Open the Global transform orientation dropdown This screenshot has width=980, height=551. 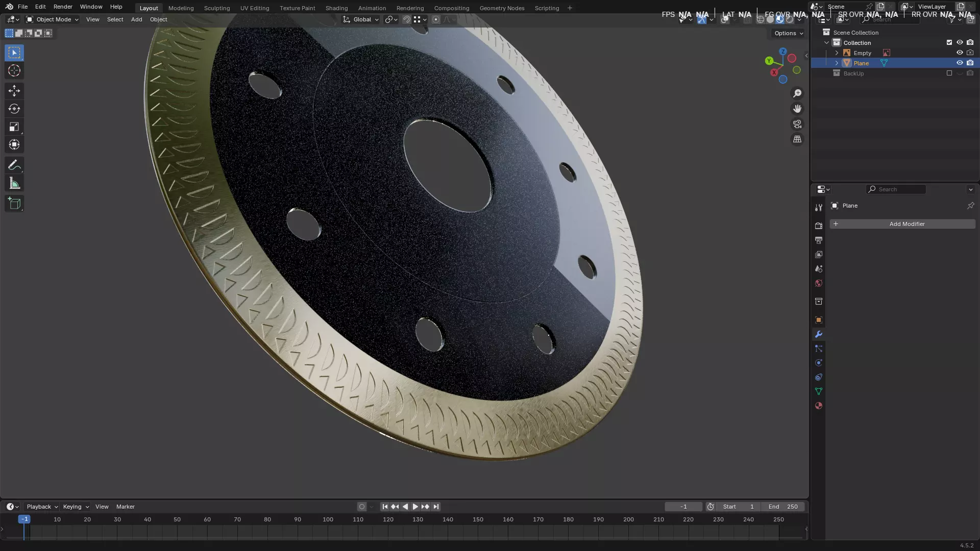point(361,19)
